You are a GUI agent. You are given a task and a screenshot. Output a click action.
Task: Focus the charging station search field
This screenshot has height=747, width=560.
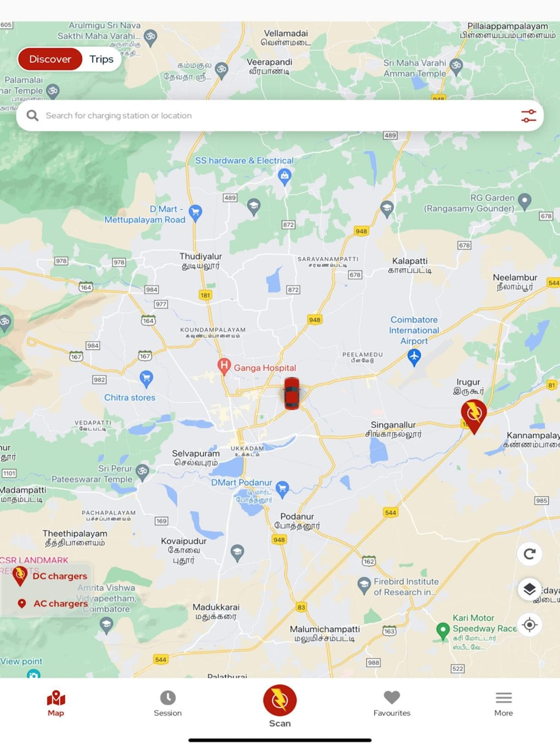point(280,115)
